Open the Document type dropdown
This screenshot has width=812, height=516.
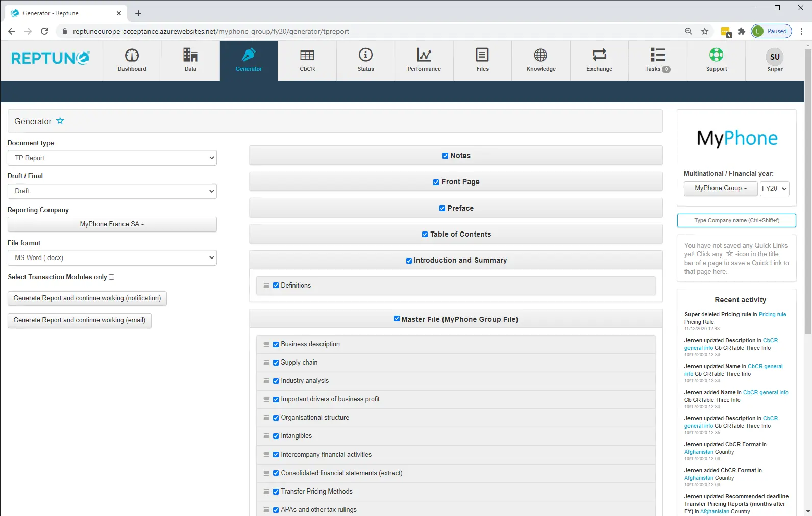tap(112, 158)
